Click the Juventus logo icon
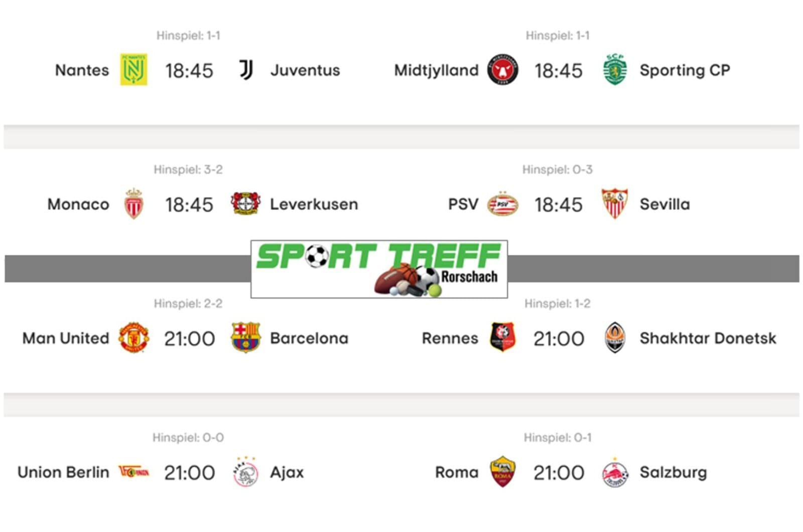 tap(245, 70)
